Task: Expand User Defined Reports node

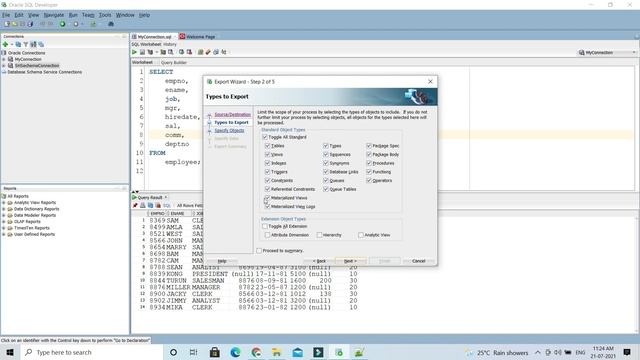Action: [4, 234]
